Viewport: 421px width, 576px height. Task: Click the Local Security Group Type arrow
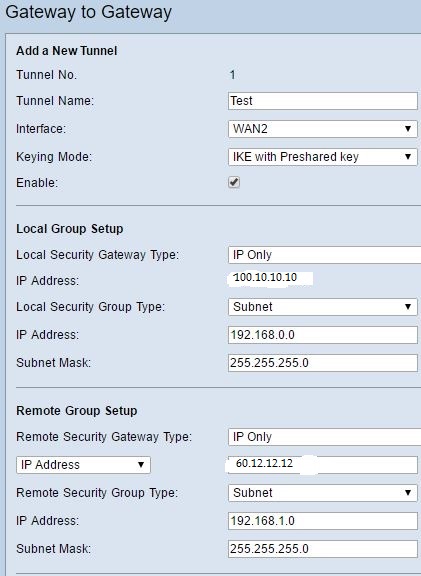click(408, 307)
